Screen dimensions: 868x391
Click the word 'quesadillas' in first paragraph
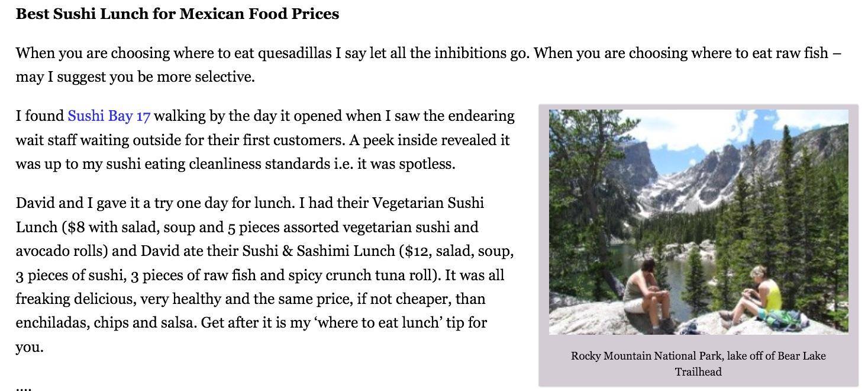click(295, 53)
